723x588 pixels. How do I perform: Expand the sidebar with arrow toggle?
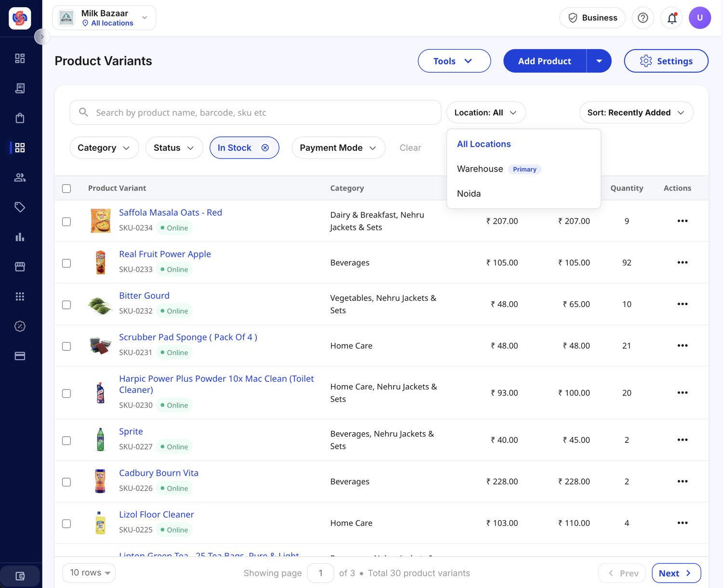pyautogui.click(x=42, y=37)
